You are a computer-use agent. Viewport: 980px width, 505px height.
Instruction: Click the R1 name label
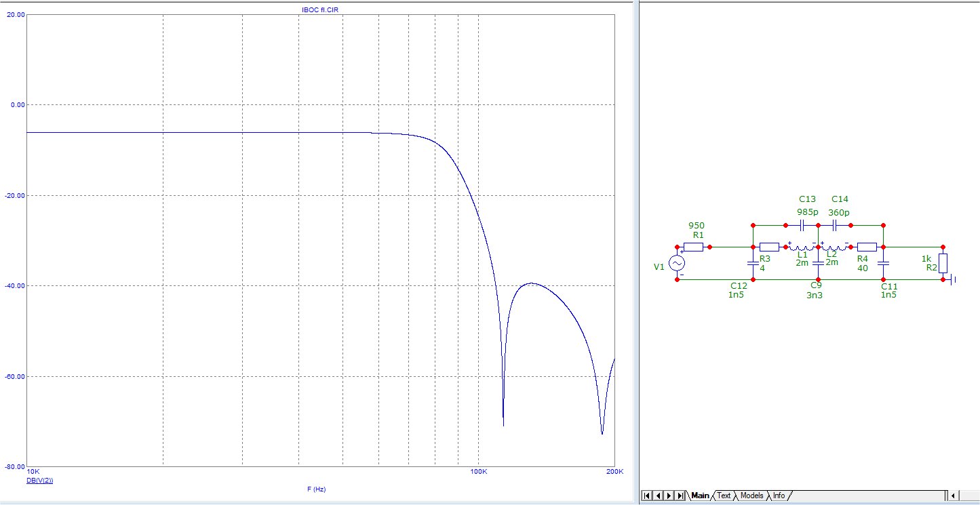click(698, 235)
